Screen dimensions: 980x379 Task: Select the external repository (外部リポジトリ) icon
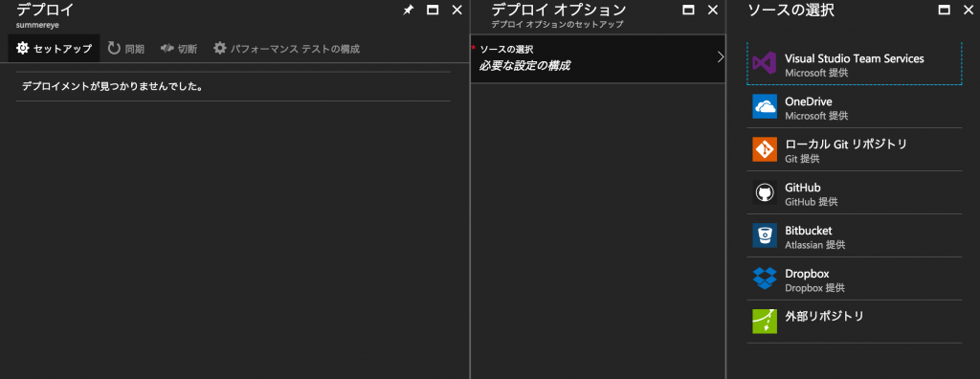click(765, 322)
